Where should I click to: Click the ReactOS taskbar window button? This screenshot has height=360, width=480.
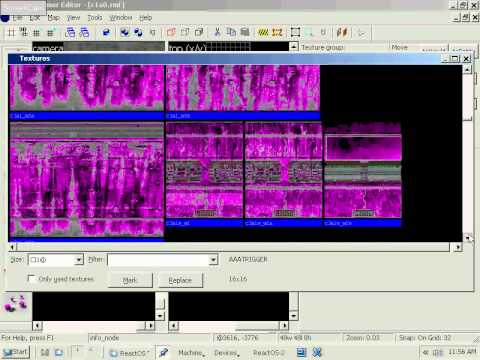pyautogui.click(x=130, y=353)
